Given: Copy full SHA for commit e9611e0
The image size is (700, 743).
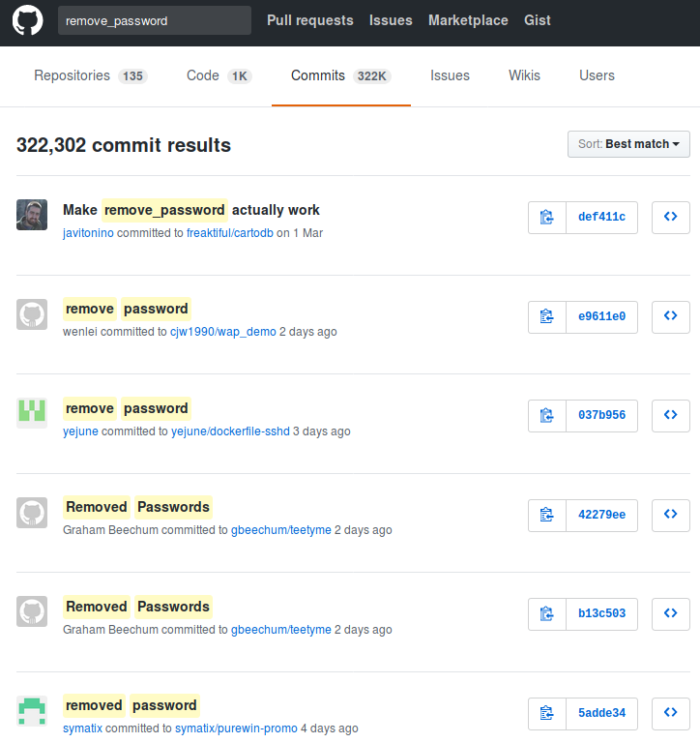Looking at the screenshot, I should click(547, 316).
